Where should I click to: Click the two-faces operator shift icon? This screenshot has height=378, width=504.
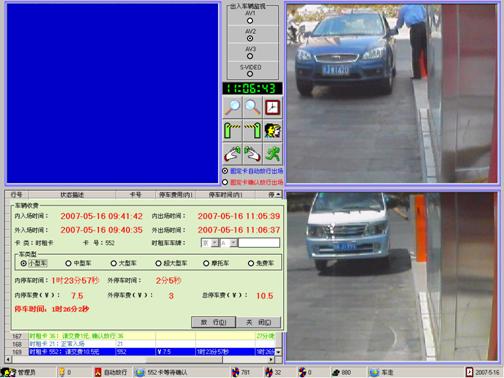point(273,130)
